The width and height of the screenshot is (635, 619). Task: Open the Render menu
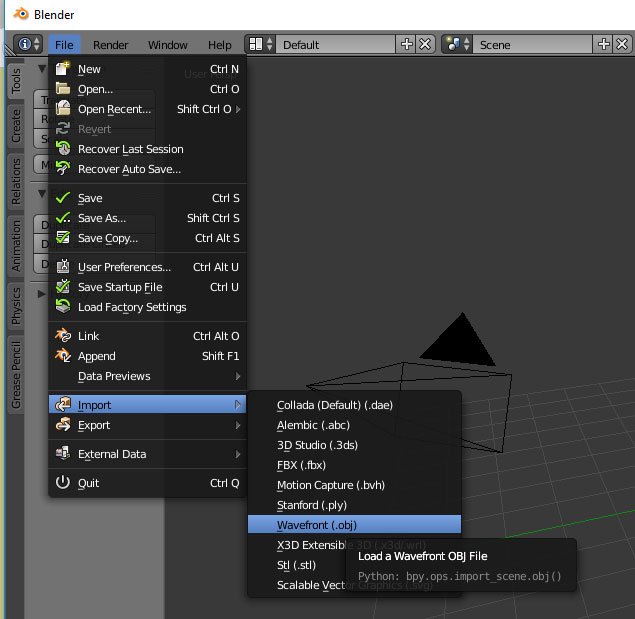tap(110, 45)
